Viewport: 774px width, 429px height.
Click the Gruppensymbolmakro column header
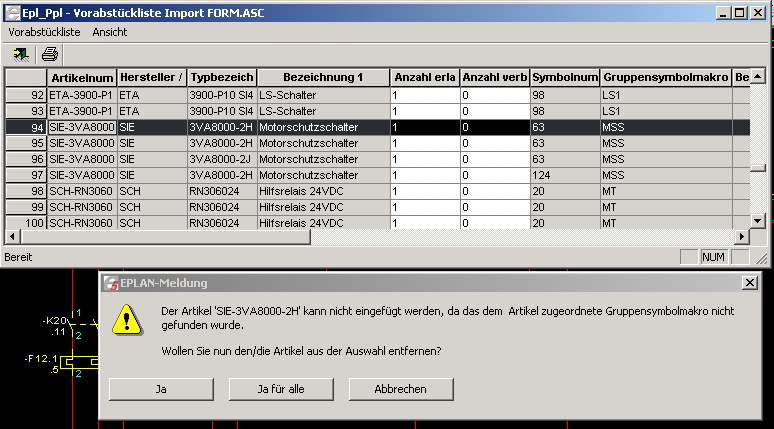pos(666,78)
